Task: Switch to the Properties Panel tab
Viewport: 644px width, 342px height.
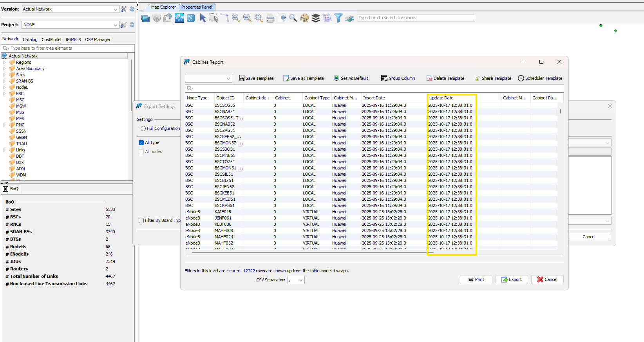Action: [x=197, y=7]
